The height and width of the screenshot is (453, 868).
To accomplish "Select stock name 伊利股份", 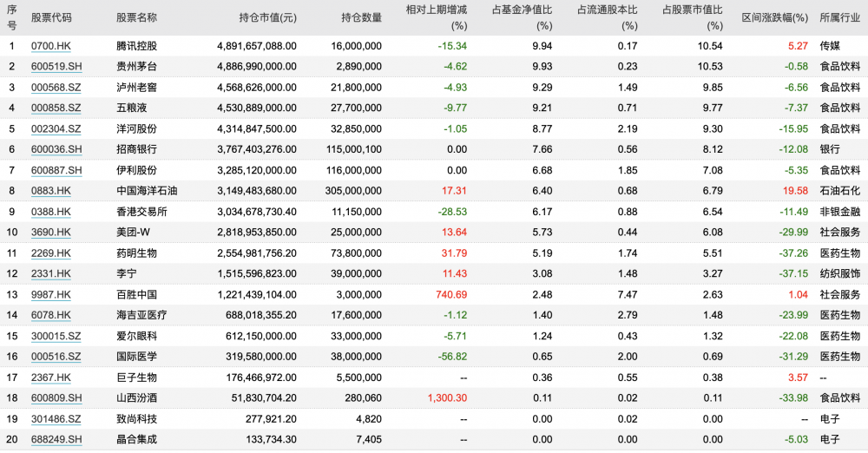I will (x=137, y=171).
